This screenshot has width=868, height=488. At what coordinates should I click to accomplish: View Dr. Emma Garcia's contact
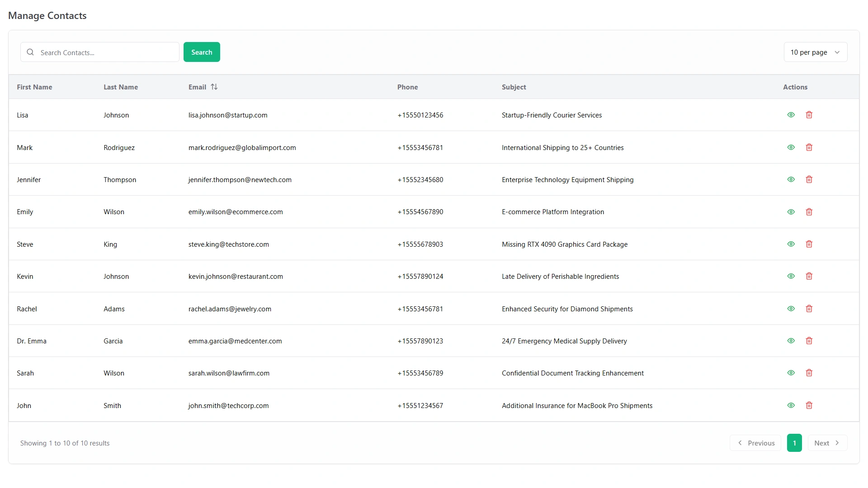(x=791, y=341)
